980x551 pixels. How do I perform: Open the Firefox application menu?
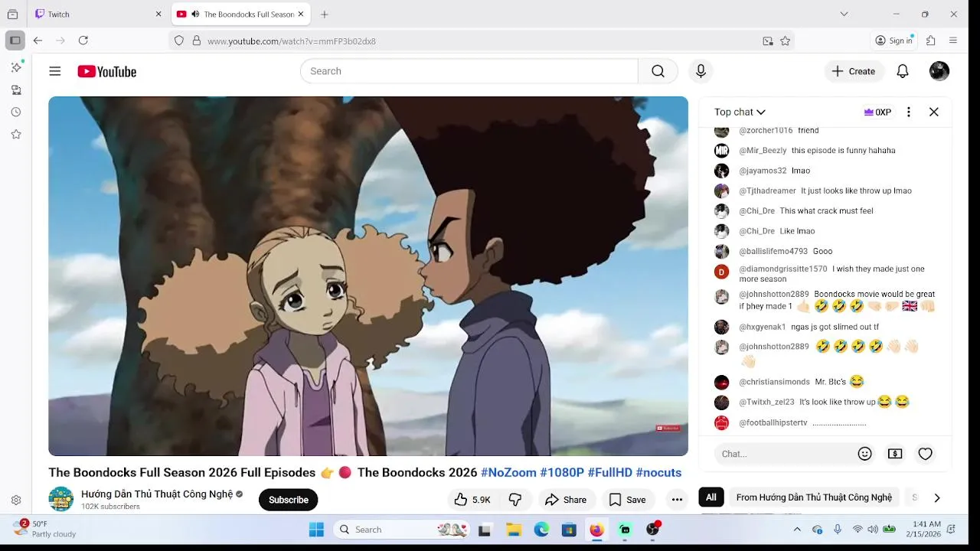[953, 41]
